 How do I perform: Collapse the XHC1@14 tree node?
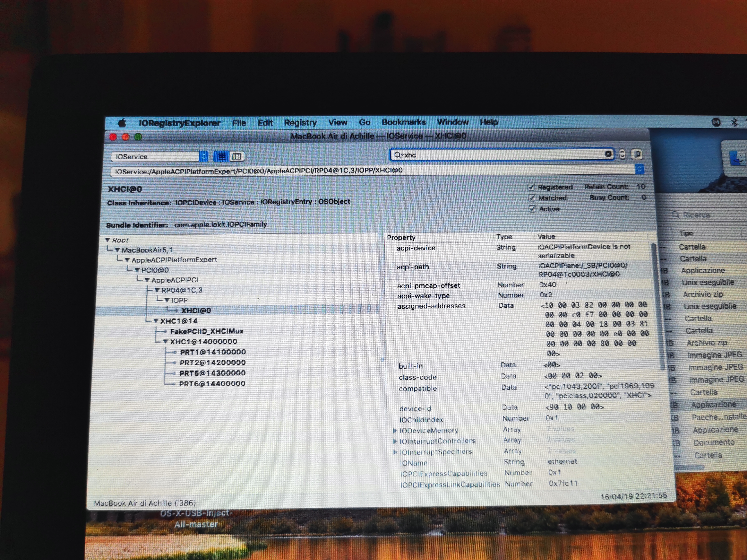(x=156, y=321)
